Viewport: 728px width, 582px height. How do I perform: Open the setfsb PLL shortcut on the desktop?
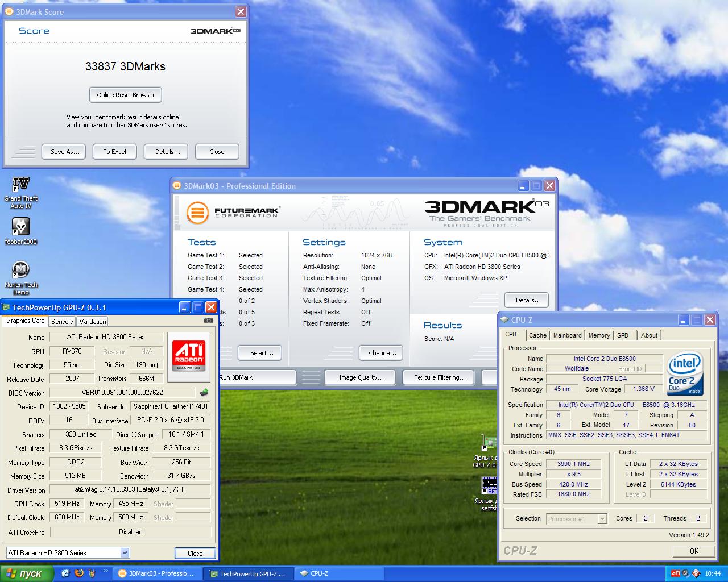(x=489, y=494)
